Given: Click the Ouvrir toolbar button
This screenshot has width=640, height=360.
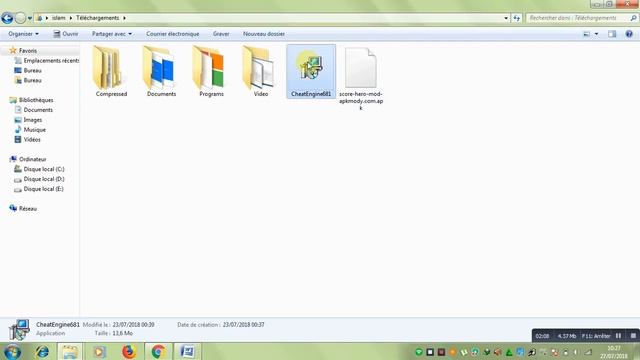Looking at the screenshot, I should tap(66, 34).
